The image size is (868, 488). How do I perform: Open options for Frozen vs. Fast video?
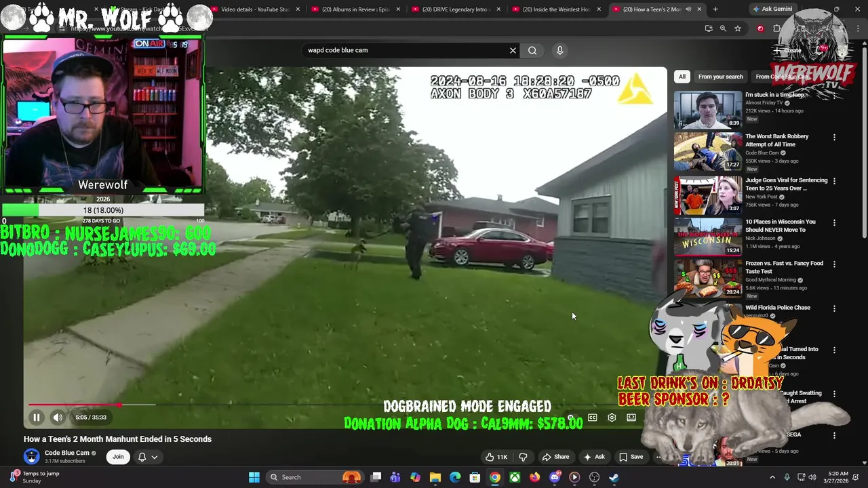click(x=834, y=264)
